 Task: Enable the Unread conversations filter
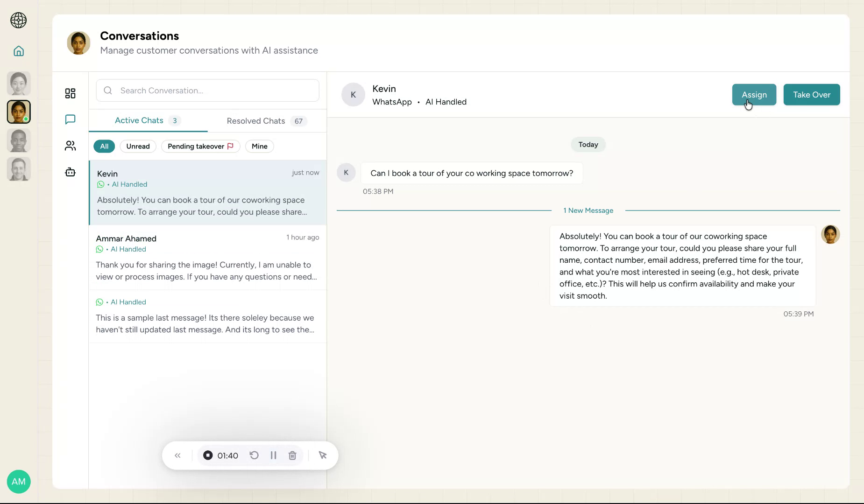(x=138, y=146)
